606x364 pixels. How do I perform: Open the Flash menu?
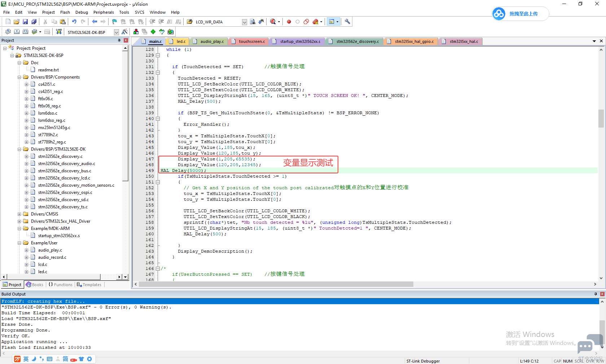click(x=65, y=12)
